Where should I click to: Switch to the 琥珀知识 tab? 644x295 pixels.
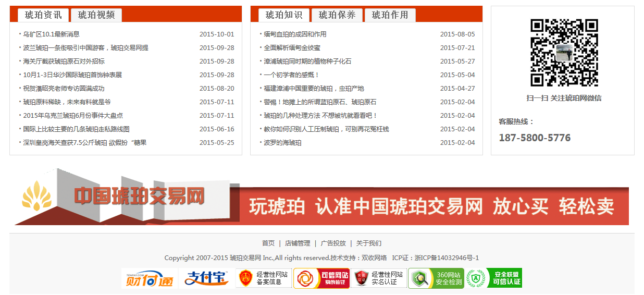click(284, 15)
